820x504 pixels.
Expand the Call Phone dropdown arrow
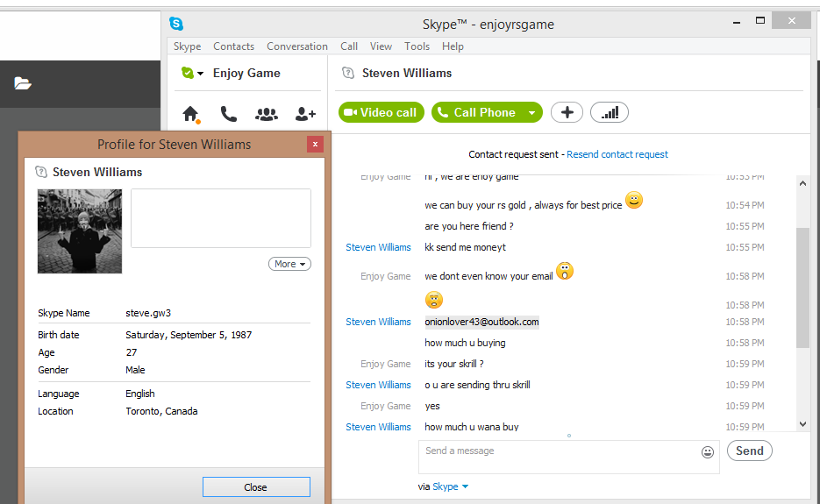531,112
